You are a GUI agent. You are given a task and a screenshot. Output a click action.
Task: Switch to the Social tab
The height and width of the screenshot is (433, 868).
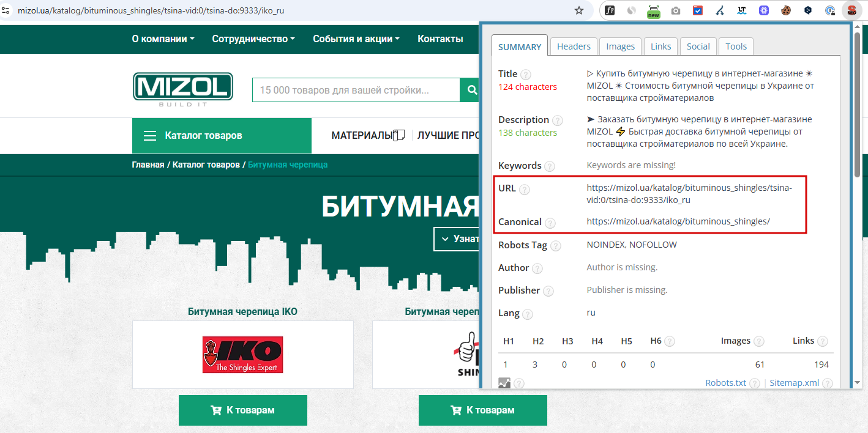698,46
